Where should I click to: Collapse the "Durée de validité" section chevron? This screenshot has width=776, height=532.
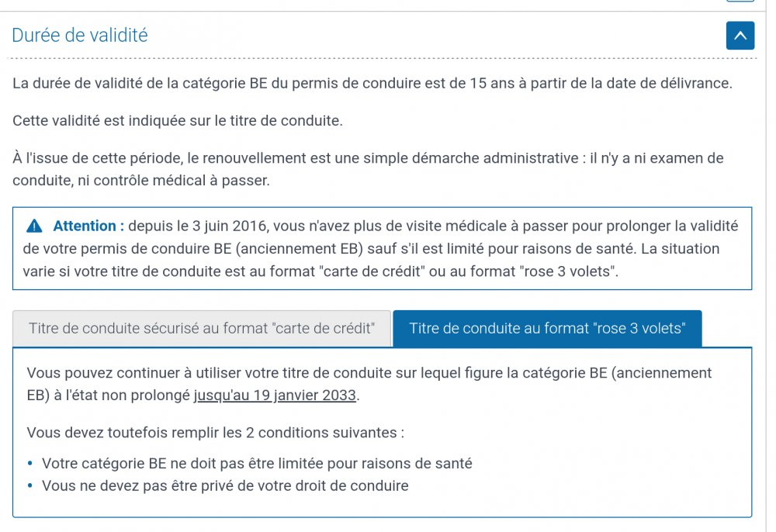740,36
